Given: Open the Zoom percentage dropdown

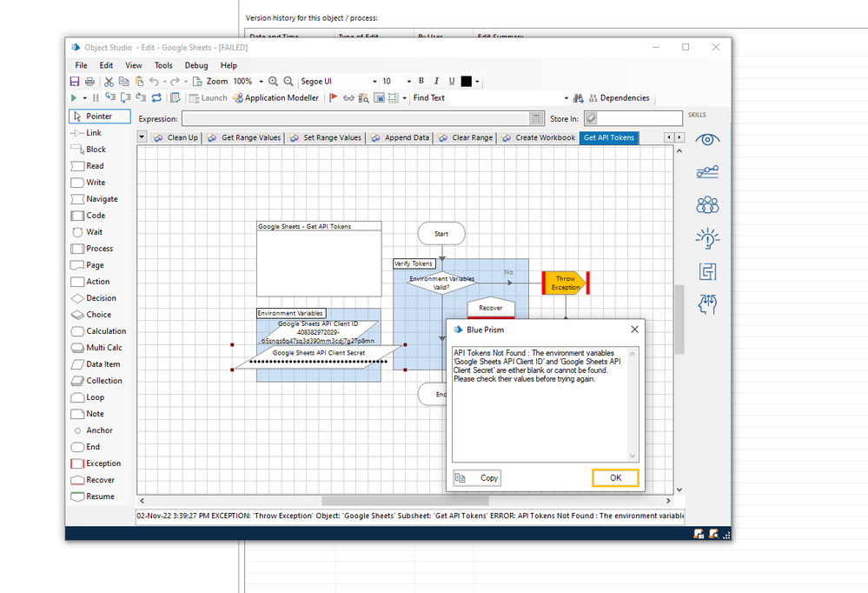Looking at the screenshot, I should pos(261,82).
